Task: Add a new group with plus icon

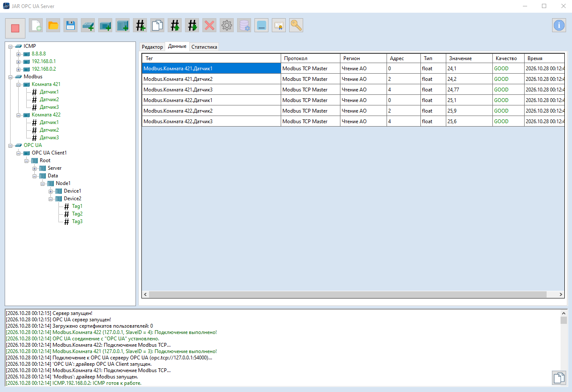Action: (x=123, y=25)
